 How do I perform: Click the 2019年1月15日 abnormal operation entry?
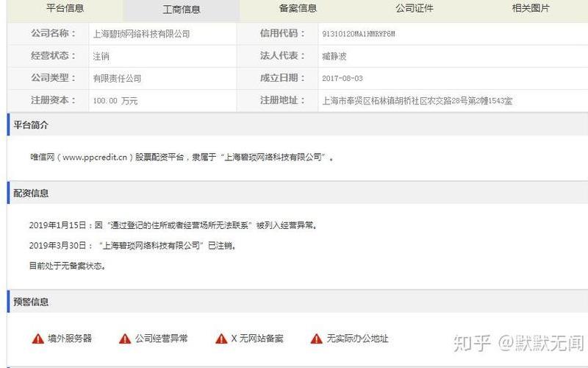tap(173, 225)
